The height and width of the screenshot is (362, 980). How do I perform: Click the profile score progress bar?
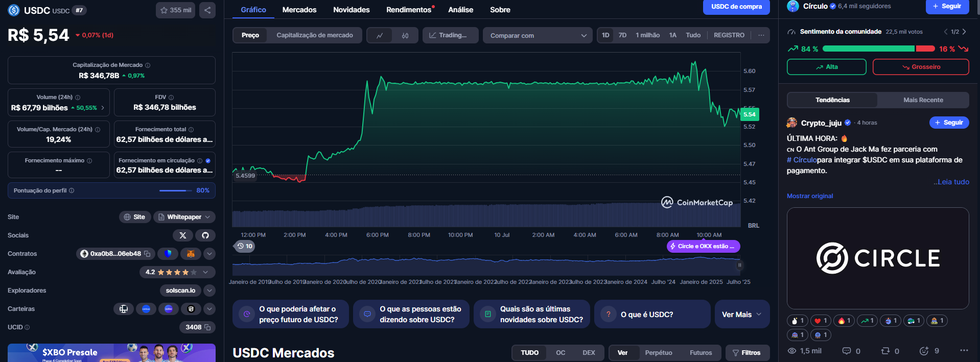(176, 190)
